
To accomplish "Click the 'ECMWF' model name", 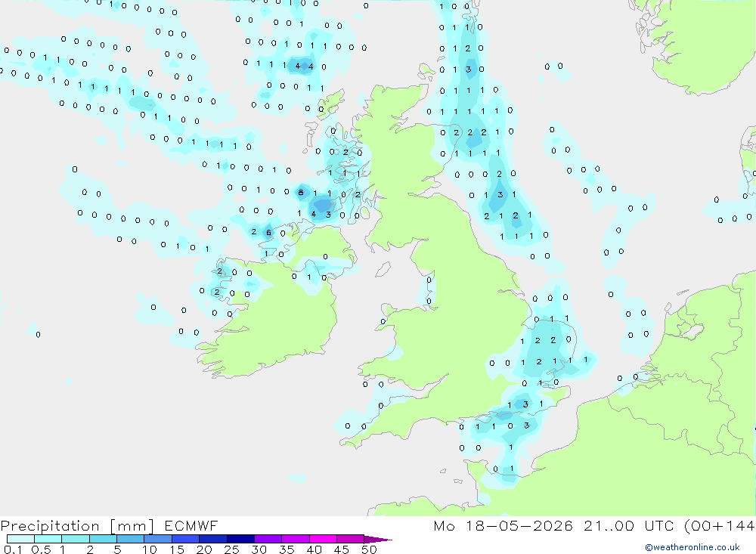I will coord(191,525).
